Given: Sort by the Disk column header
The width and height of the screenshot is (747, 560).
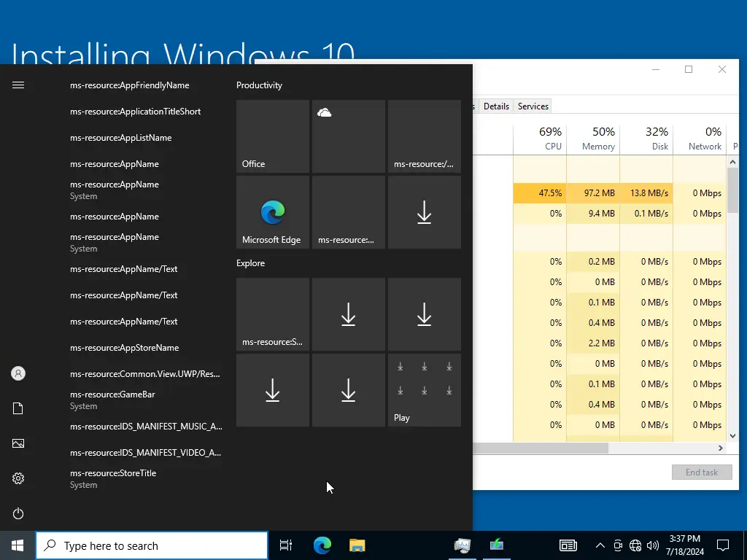Looking at the screenshot, I should point(646,139).
